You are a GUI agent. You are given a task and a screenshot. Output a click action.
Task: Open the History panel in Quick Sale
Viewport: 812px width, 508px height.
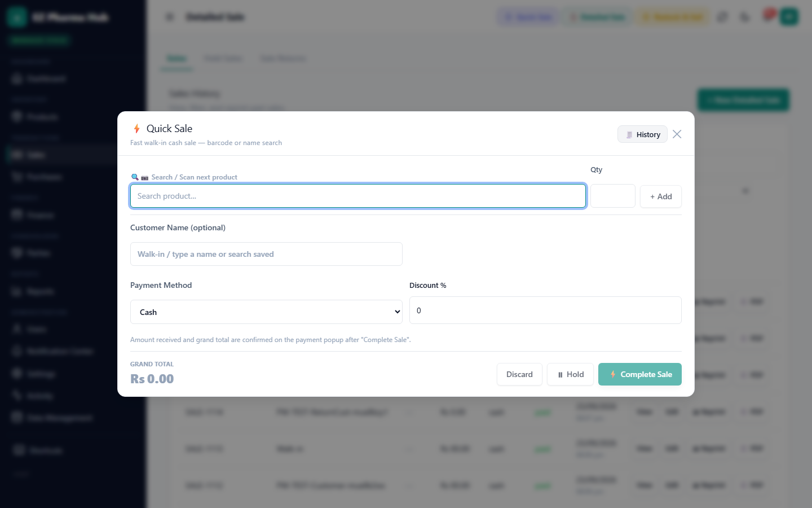click(x=642, y=134)
